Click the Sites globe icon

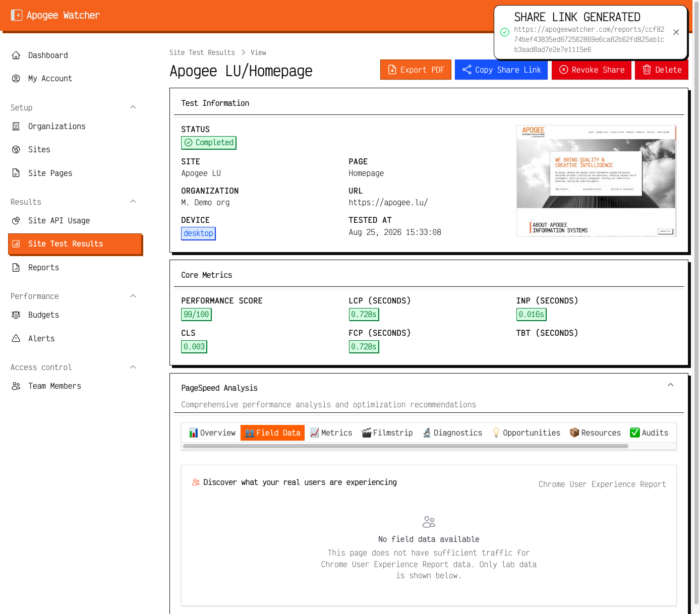(x=16, y=150)
